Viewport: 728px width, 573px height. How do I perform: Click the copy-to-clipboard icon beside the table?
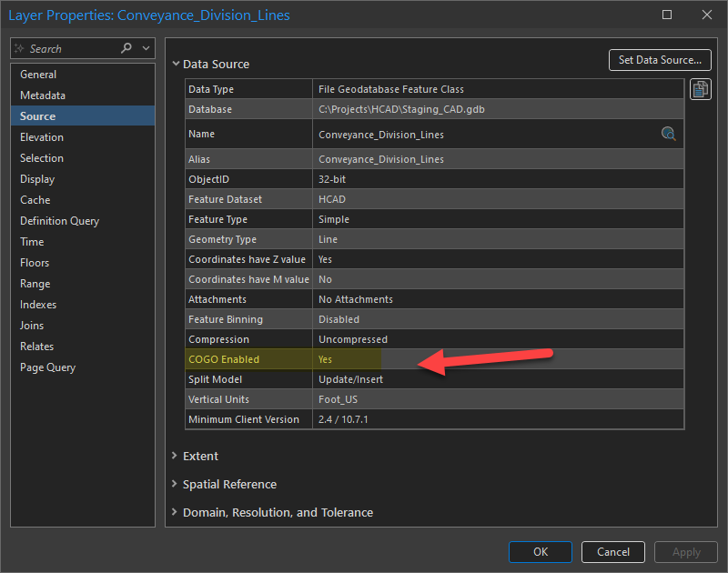click(700, 88)
